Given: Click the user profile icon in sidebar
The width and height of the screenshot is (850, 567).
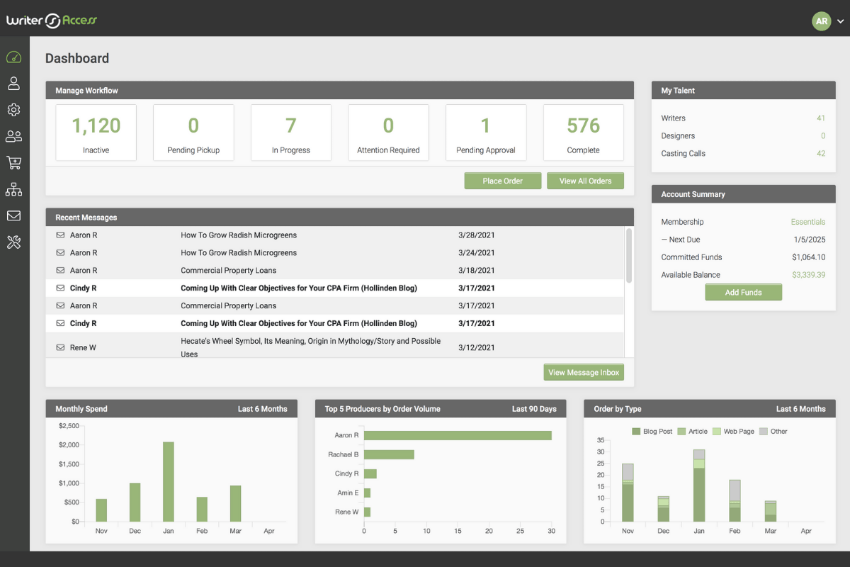Looking at the screenshot, I should tap(14, 84).
